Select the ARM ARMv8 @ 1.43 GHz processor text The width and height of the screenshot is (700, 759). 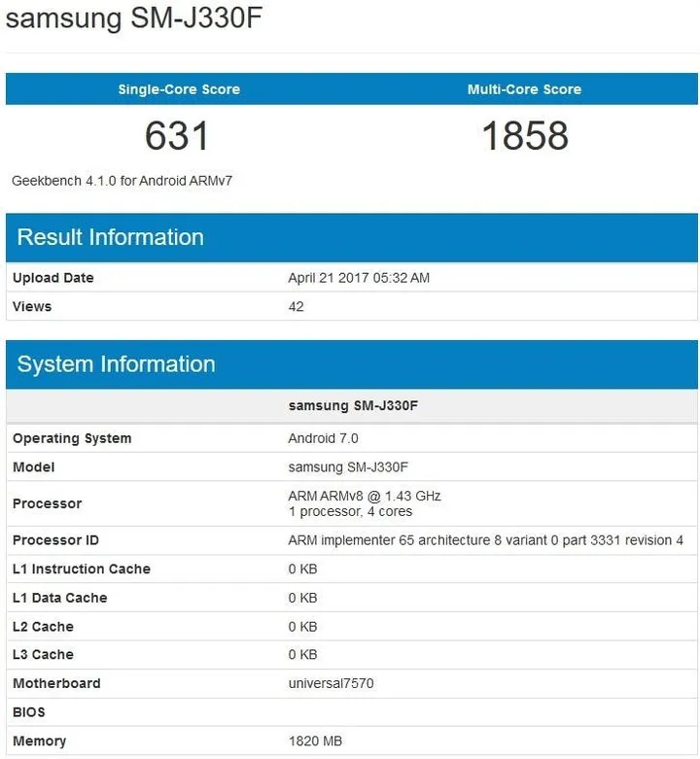click(365, 497)
